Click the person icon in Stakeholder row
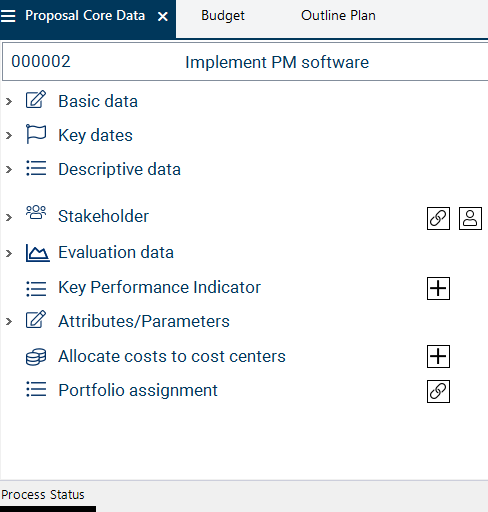488x512 pixels. [x=470, y=218]
